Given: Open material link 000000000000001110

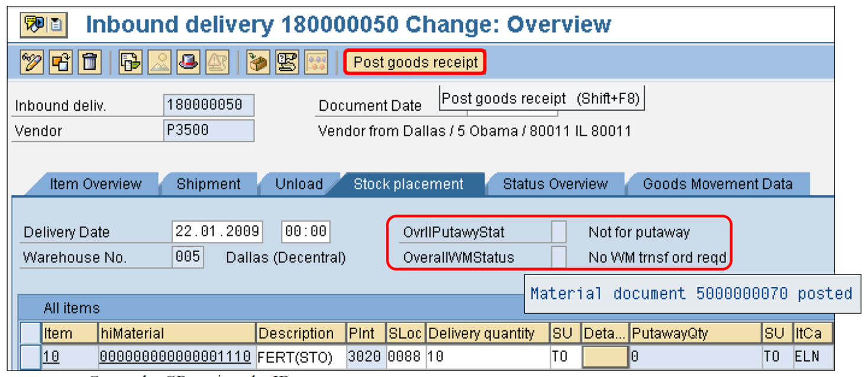Looking at the screenshot, I should [176, 356].
